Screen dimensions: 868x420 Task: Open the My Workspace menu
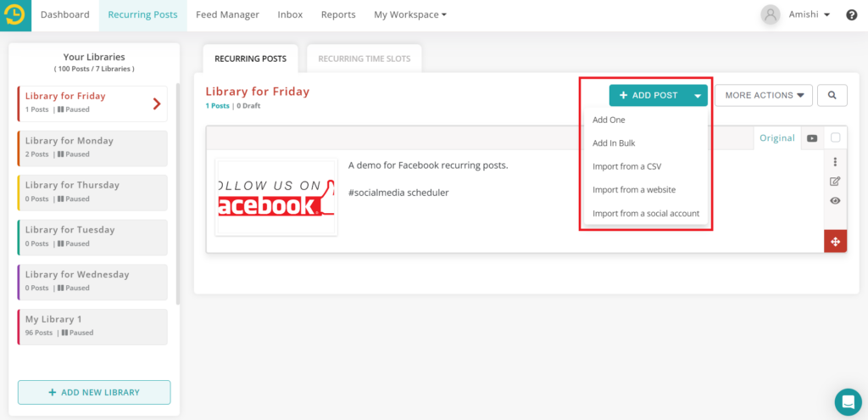[410, 15]
